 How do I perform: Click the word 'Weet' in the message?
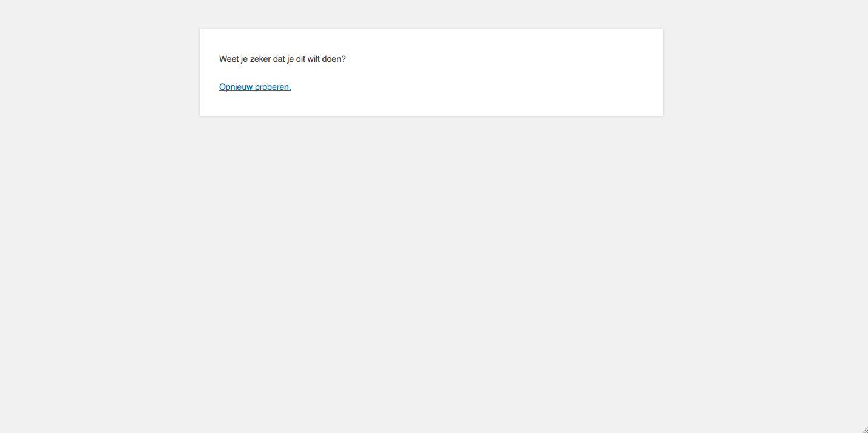click(229, 59)
